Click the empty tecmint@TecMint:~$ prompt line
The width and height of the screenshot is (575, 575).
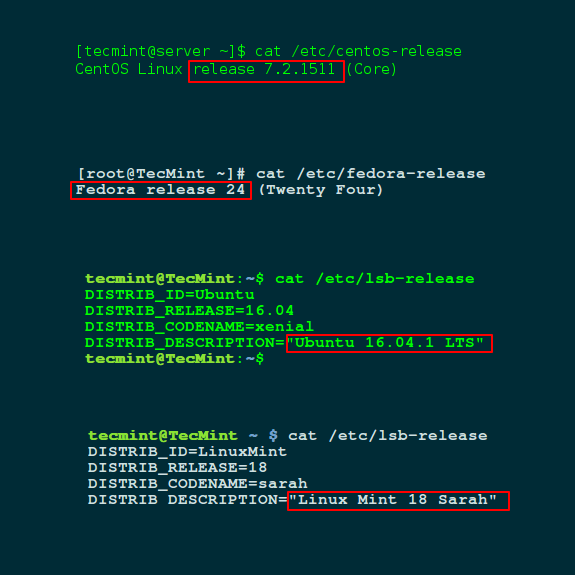coord(174,359)
